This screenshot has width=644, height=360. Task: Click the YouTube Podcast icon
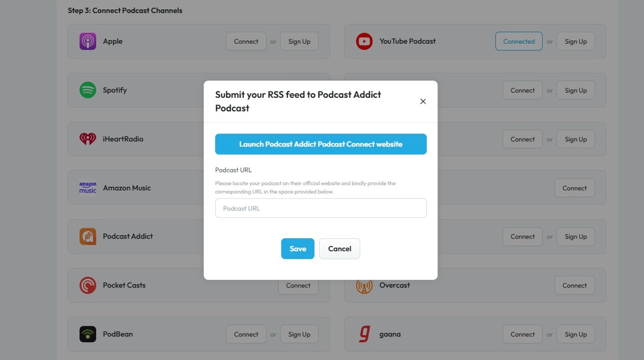click(364, 41)
